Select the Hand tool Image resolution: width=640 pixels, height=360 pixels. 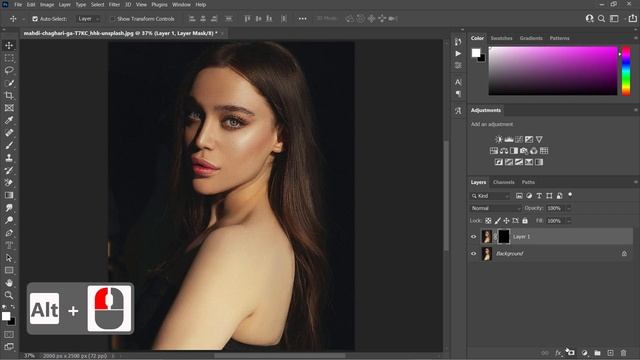[9, 283]
